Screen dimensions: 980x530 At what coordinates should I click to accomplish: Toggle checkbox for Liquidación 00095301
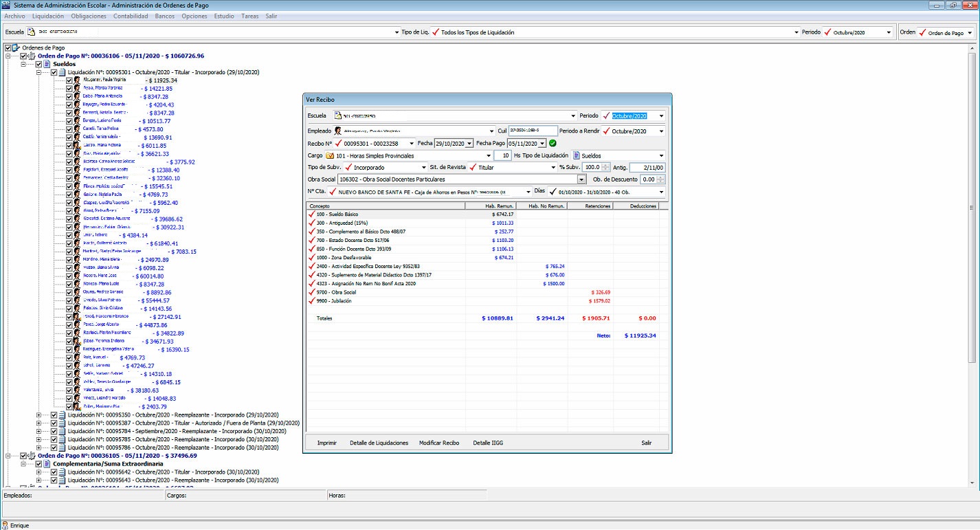point(54,72)
